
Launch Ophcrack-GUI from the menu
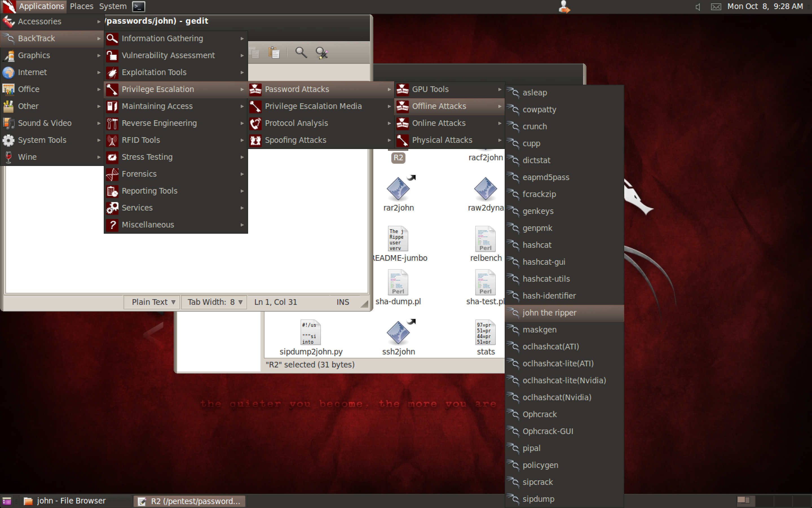(564, 432)
